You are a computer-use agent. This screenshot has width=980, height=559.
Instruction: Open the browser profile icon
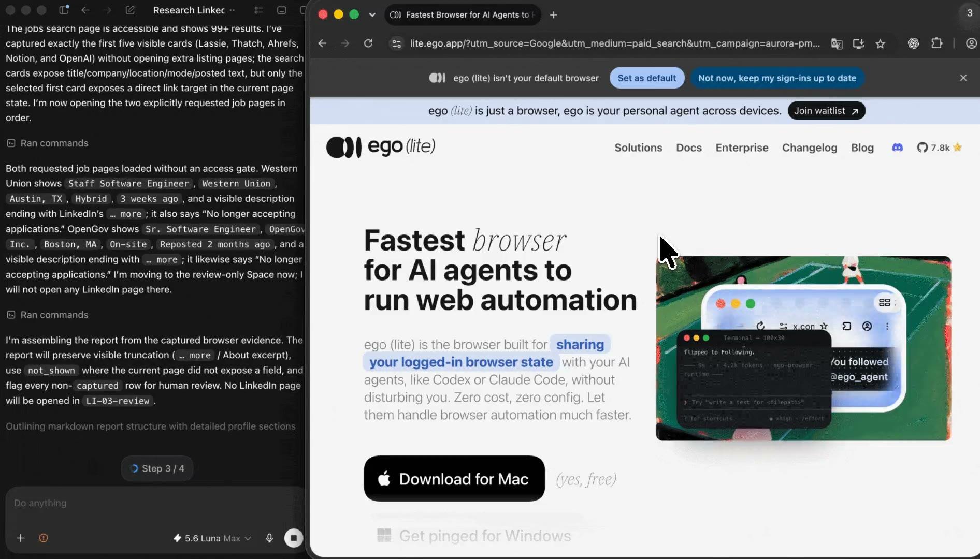pos(971,43)
